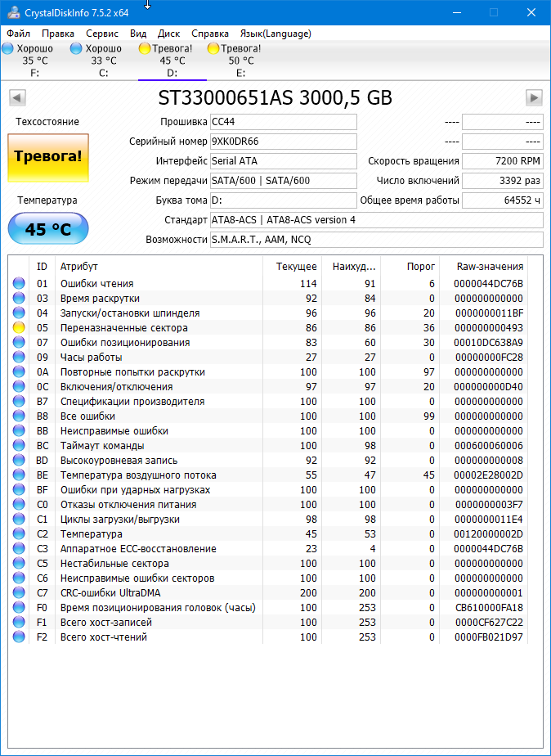This screenshot has width=551, height=756.
Task: Open the Язык(Language) menu
Action: [x=275, y=34]
